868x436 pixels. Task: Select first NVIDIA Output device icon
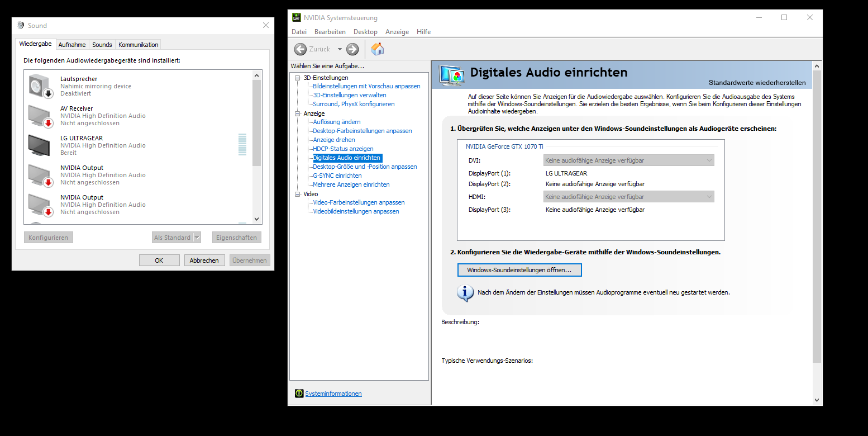pyautogui.click(x=40, y=175)
